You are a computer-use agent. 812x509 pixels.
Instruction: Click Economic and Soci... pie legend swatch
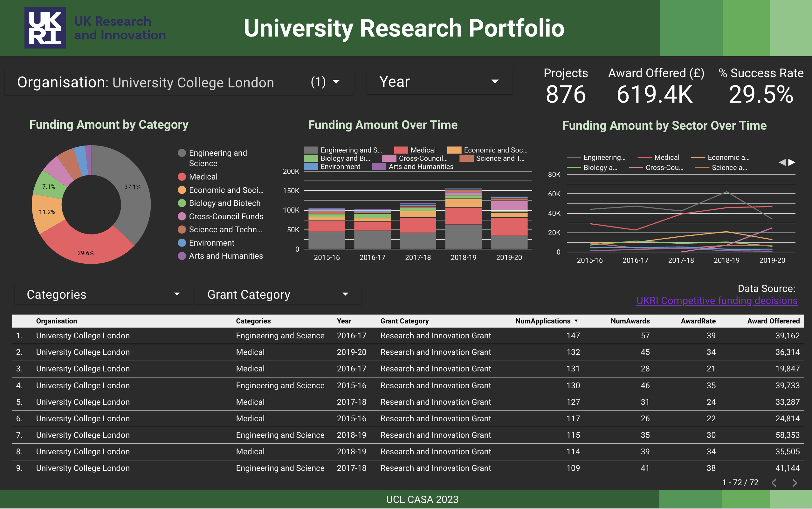click(x=182, y=190)
